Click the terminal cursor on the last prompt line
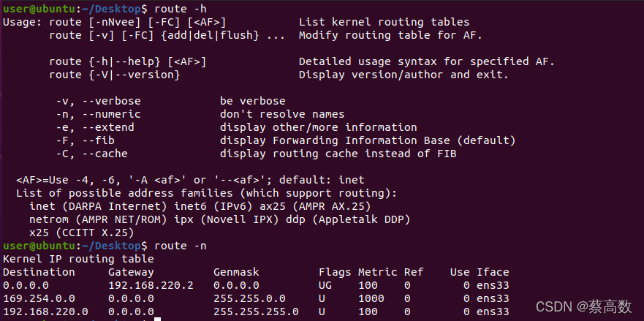 [157, 319]
